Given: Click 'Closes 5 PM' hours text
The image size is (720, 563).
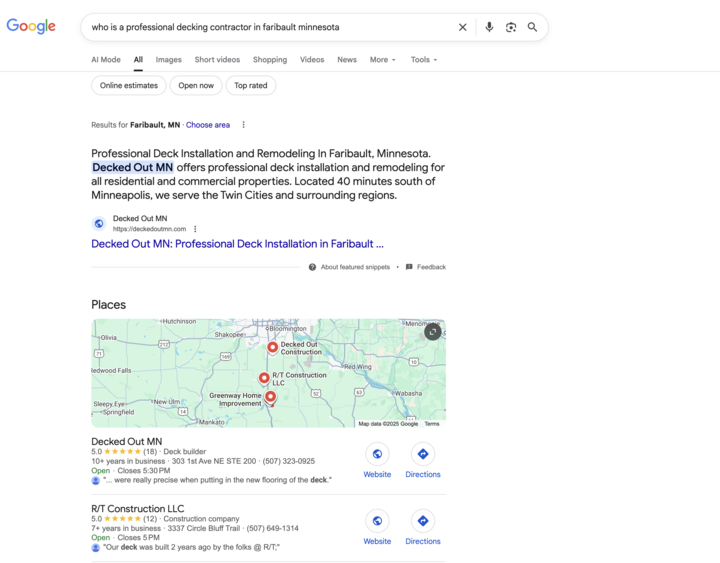Looking at the screenshot, I should tap(139, 538).
